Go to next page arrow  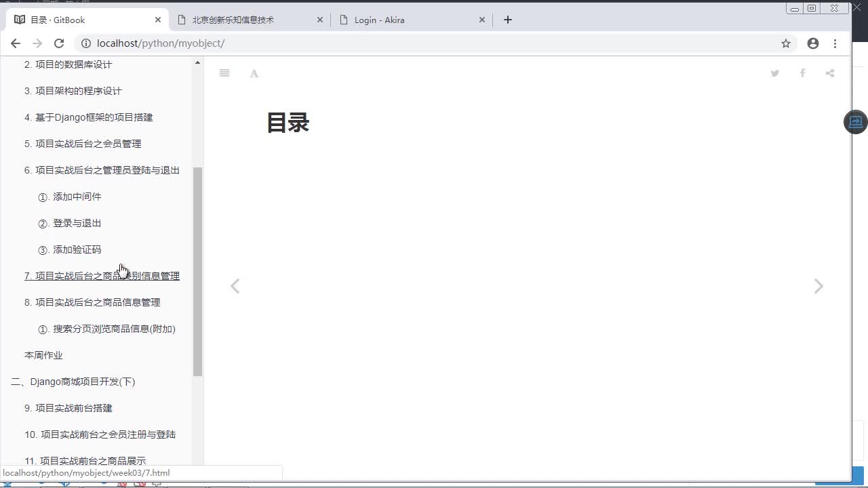pos(818,286)
